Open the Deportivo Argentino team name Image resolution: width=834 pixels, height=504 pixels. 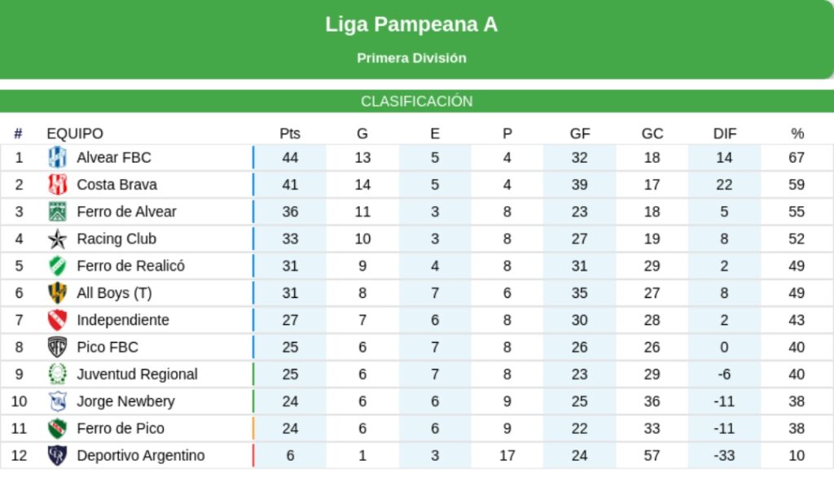[140, 455]
